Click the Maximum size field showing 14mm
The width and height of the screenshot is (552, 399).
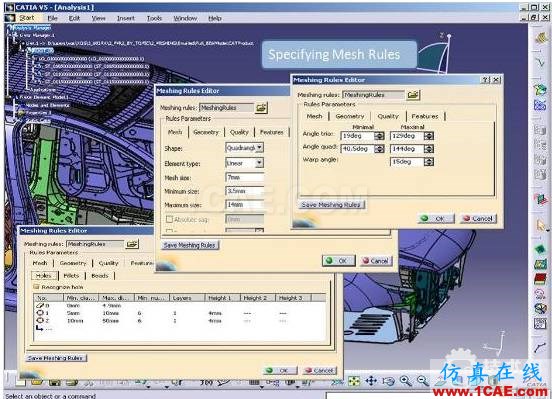click(244, 205)
